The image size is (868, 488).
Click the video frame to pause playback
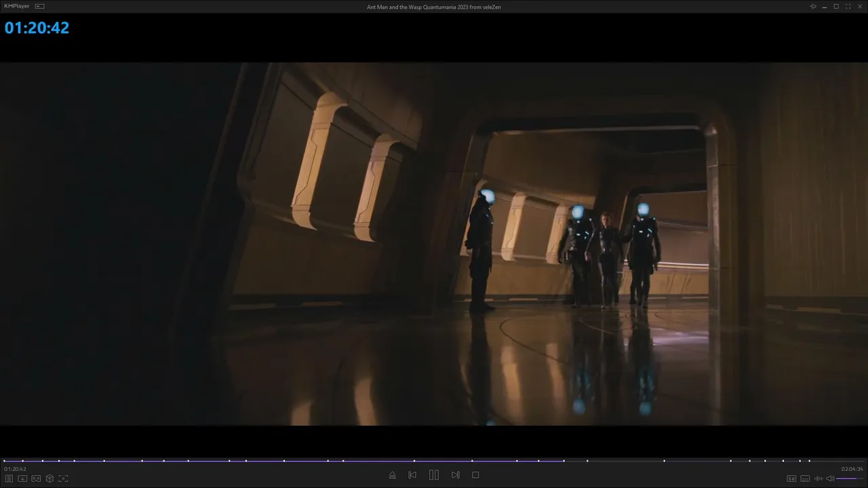pyautogui.click(x=434, y=244)
